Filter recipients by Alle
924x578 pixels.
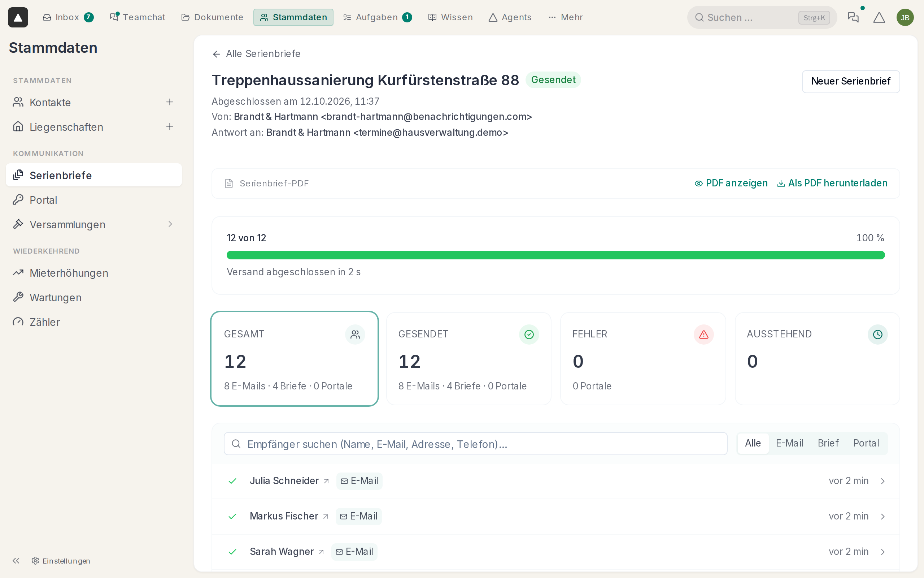point(753,443)
